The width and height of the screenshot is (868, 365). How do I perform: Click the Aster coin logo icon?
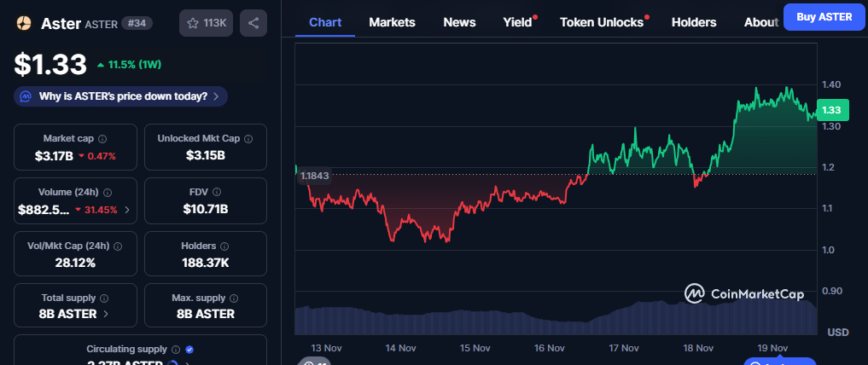click(23, 23)
